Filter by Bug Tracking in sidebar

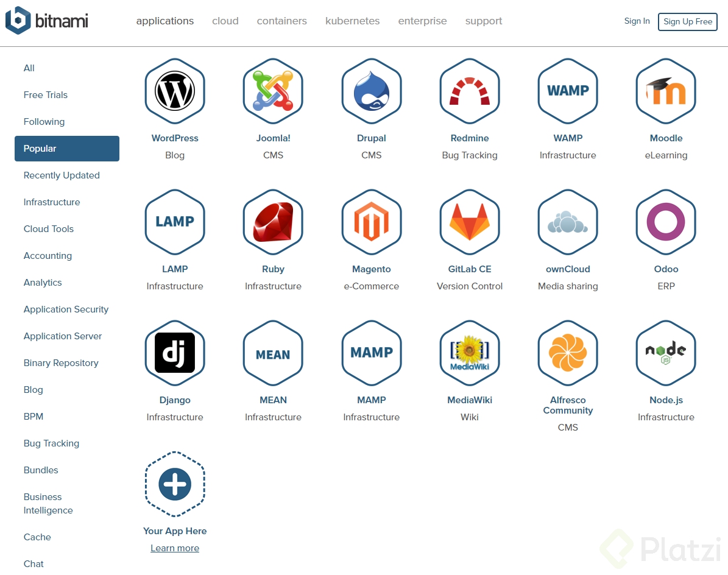coord(52,443)
